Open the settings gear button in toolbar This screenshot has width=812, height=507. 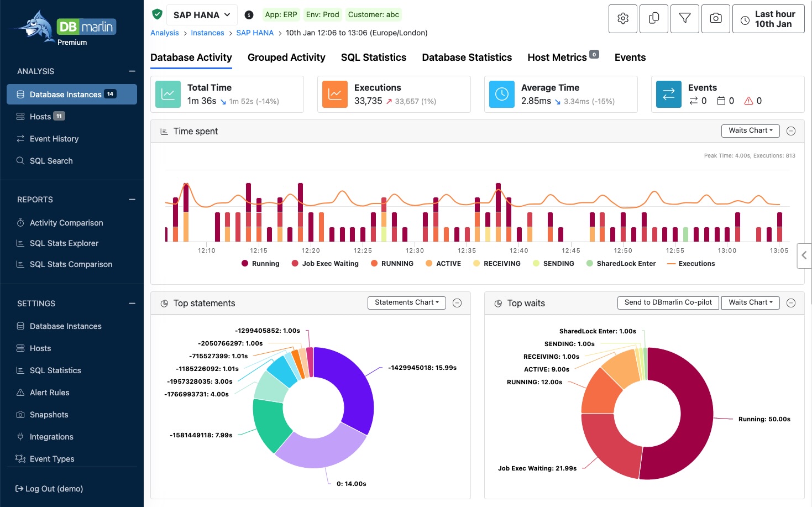(x=623, y=19)
